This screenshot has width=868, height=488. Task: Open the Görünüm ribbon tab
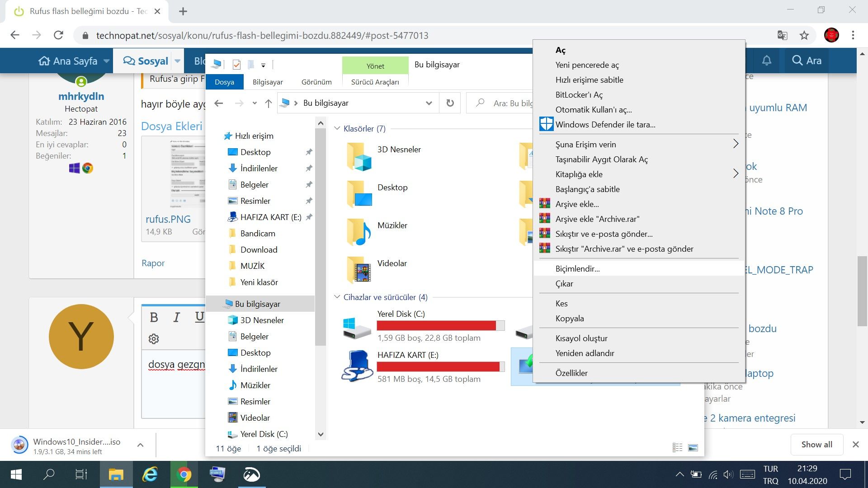(x=316, y=82)
